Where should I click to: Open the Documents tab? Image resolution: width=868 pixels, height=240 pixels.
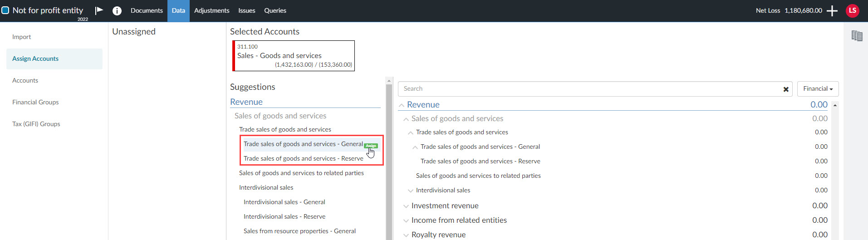pos(147,10)
